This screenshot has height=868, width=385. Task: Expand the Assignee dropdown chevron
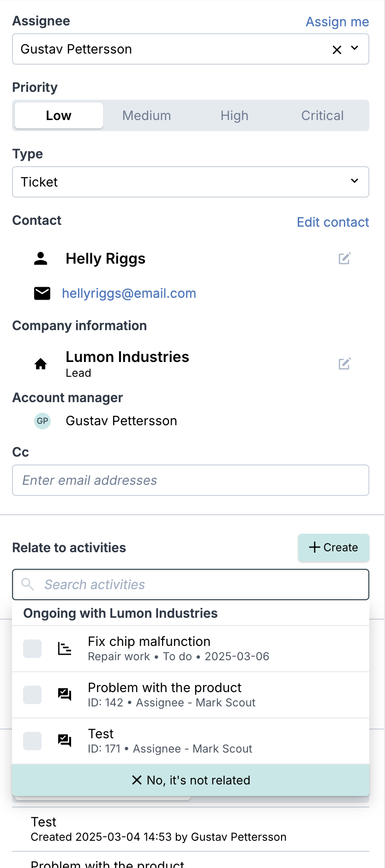click(x=355, y=48)
